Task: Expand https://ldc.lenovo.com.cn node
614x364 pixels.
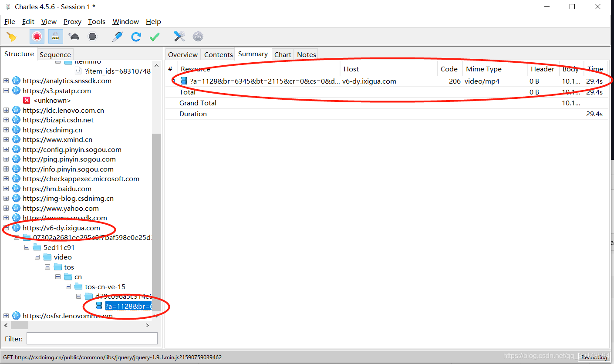Action: click(x=6, y=111)
